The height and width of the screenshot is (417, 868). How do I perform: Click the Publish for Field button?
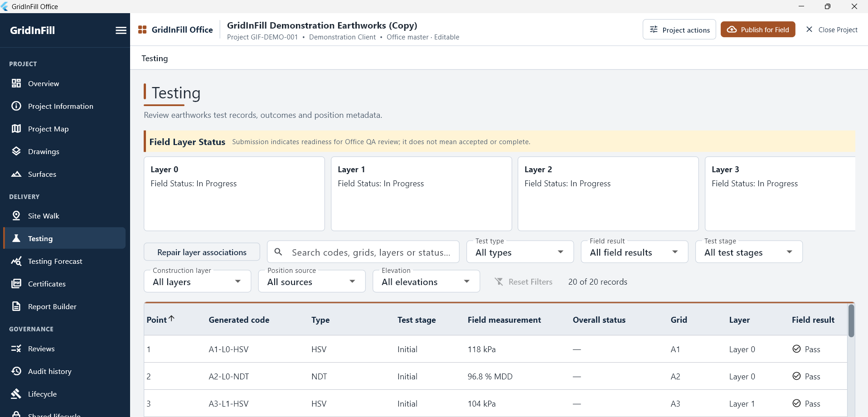(x=758, y=29)
